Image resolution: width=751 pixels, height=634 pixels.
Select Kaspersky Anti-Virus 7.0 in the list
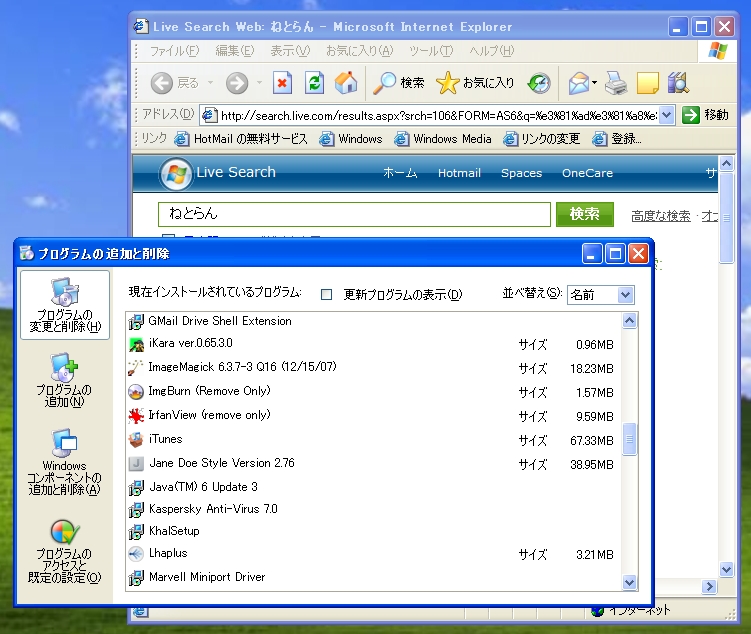(375, 509)
